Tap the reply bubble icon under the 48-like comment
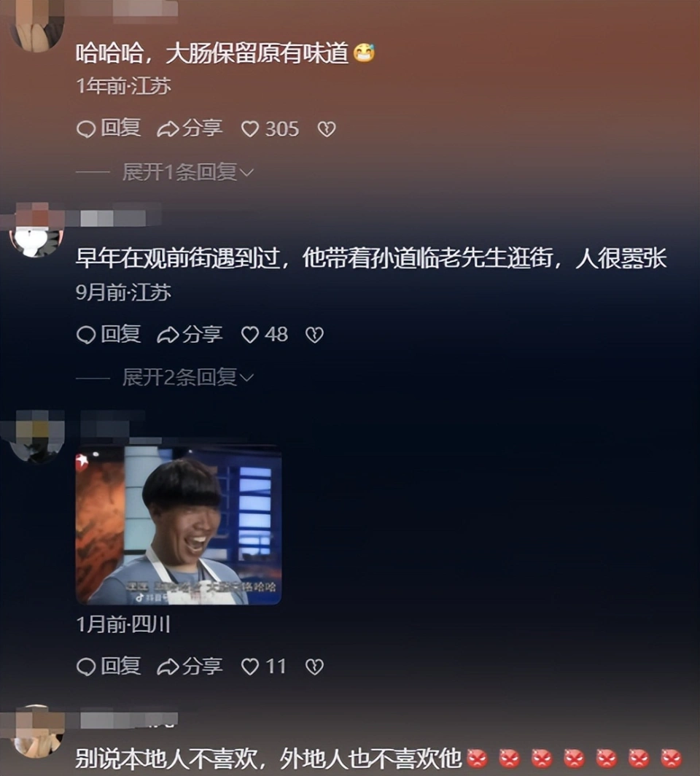The height and width of the screenshot is (776, 700). (86, 335)
